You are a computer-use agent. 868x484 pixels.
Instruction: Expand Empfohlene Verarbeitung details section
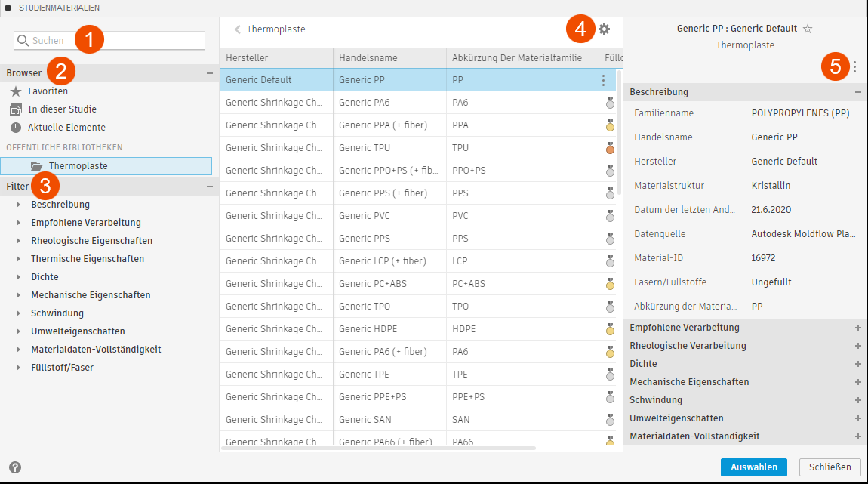tap(858, 328)
